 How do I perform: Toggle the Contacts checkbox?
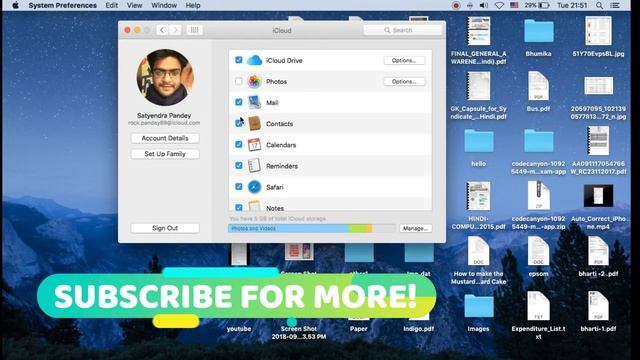click(239, 123)
